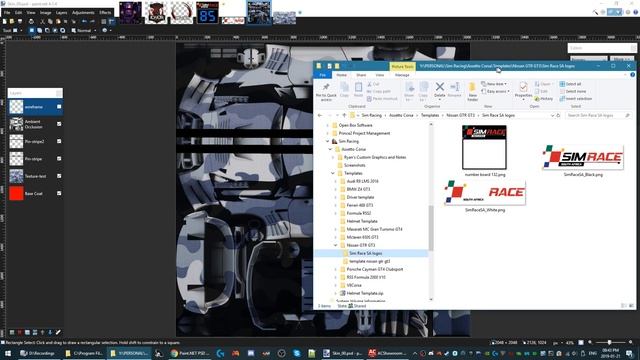The image size is (640, 360).
Task: Click Assetto Corsa in breadcrumb path
Action: [x=401, y=116]
